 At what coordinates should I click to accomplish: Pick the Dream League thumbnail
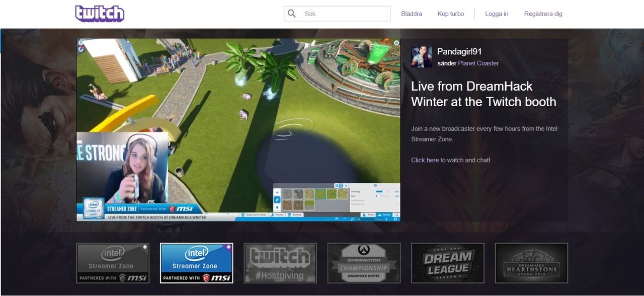pos(448,263)
